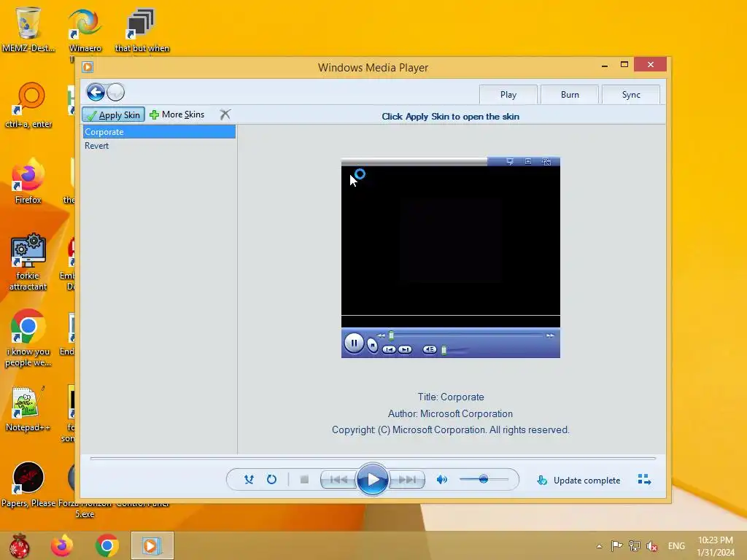Screen dimensions: 747x560
Task: Open Papers, Please desktop shortcut
Action: click(x=28, y=484)
